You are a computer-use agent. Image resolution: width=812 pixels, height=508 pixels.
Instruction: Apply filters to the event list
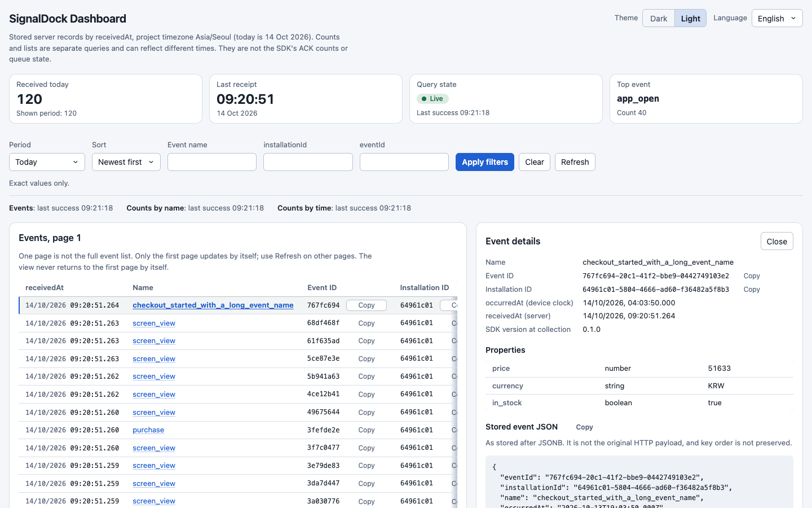(x=485, y=162)
